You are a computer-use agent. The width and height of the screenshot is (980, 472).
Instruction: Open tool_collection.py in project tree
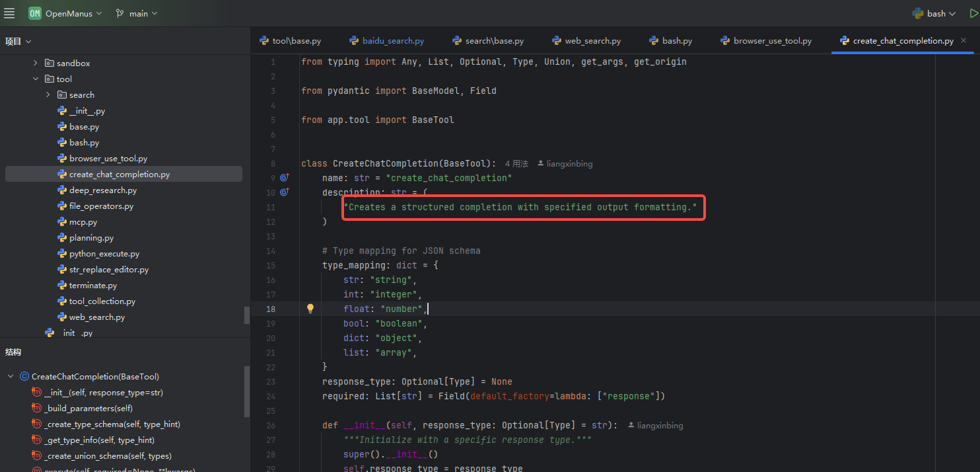[102, 301]
